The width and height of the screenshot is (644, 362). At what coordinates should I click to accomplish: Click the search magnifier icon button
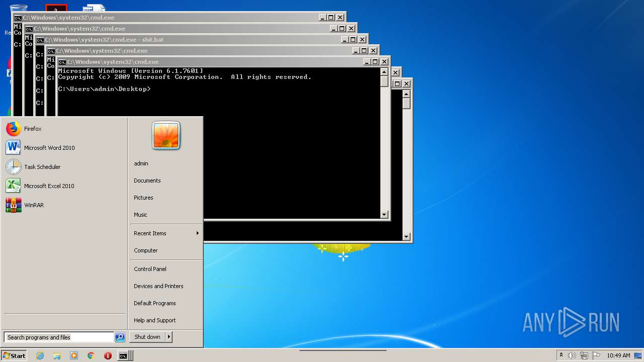pos(120,337)
